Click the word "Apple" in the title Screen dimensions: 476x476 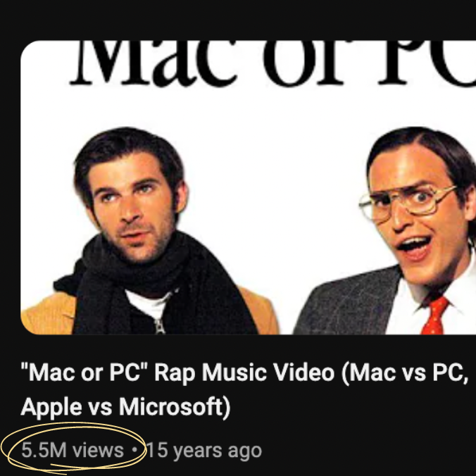(x=51, y=408)
